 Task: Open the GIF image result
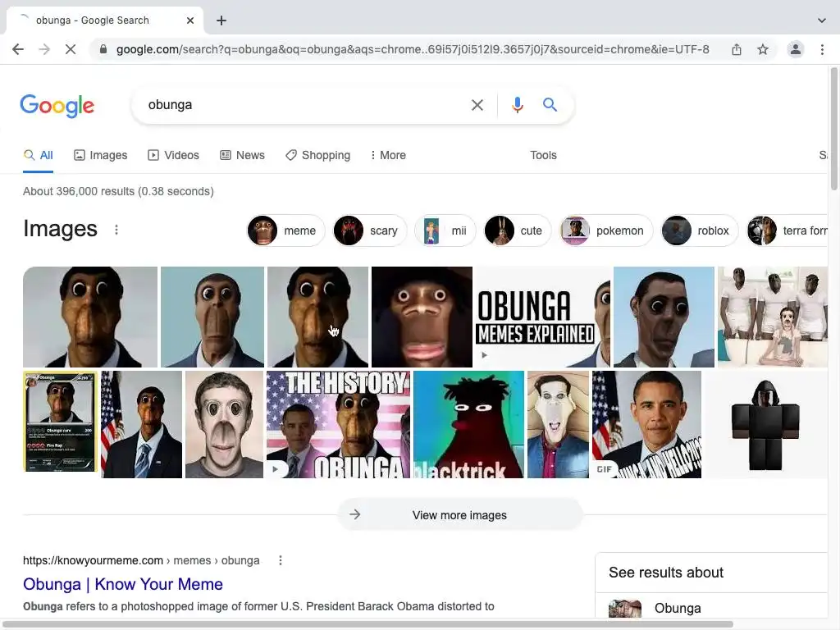pos(646,424)
